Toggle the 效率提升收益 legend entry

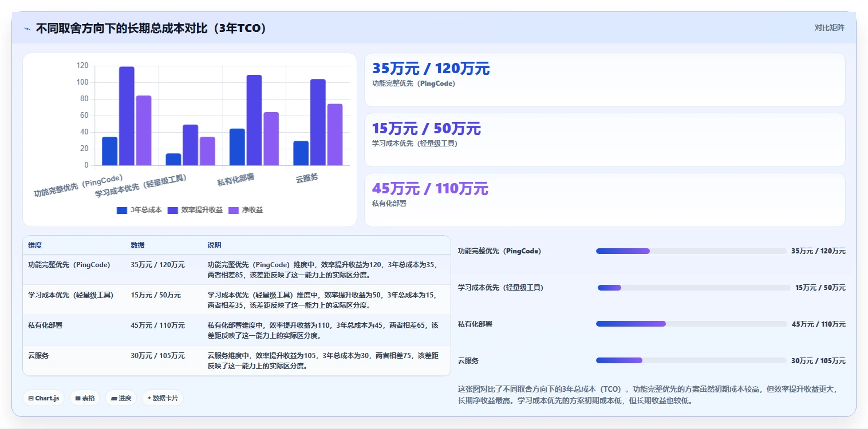(x=195, y=210)
